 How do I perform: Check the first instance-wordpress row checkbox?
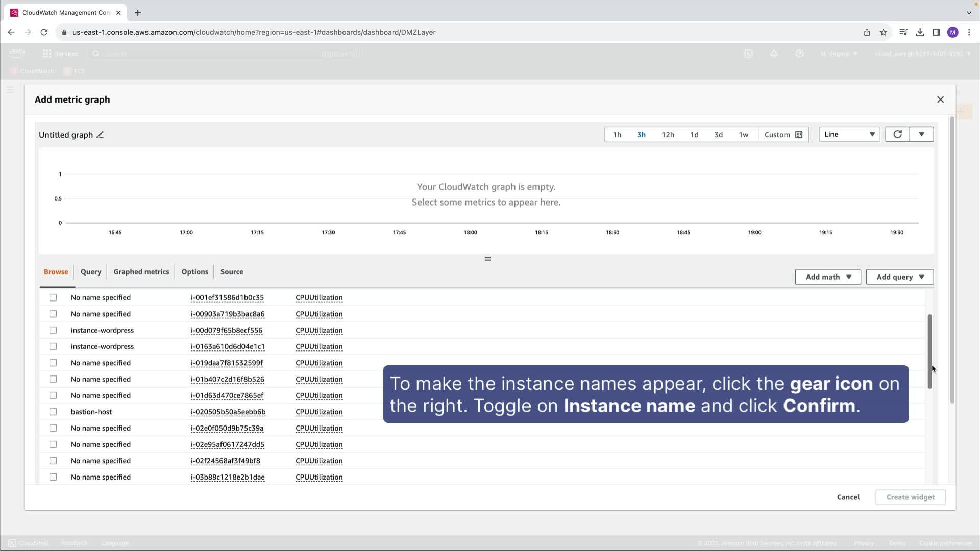(53, 330)
